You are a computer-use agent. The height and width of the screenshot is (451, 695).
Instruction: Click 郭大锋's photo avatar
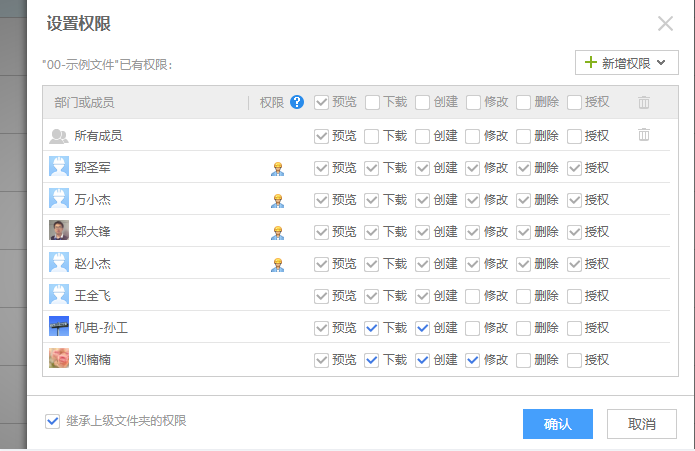[x=59, y=230]
